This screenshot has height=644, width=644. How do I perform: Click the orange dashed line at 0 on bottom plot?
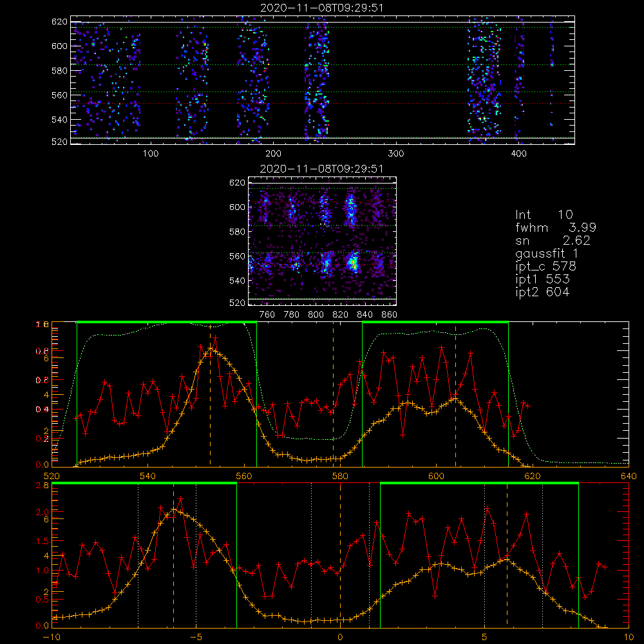click(340, 555)
